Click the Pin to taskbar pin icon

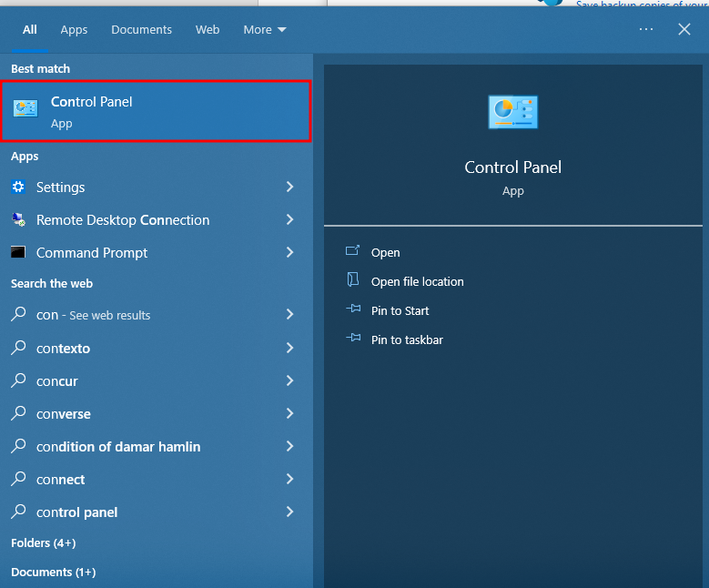[353, 338]
